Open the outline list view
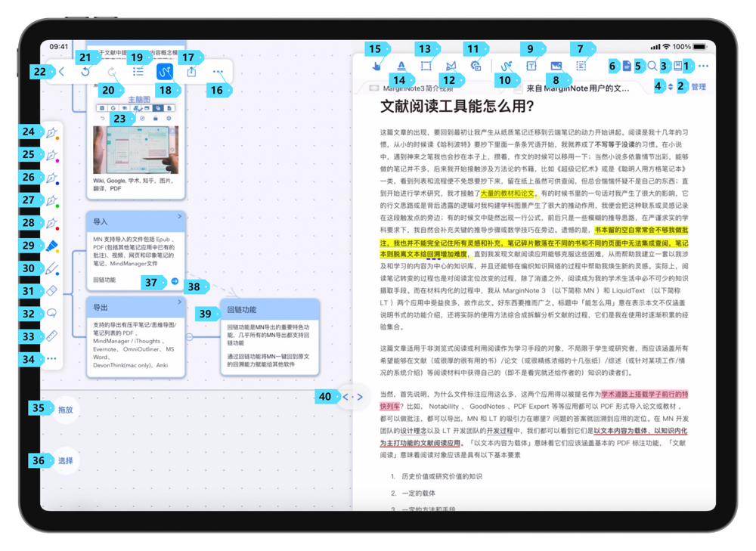Viewport: 756px width, 551px height. coord(138,72)
